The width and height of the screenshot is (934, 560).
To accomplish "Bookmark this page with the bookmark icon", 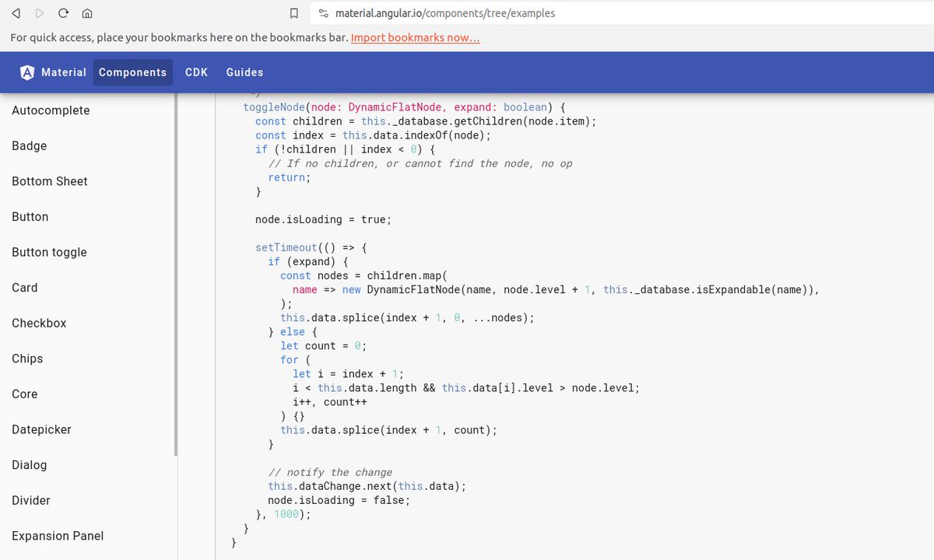I will click(293, 13).
